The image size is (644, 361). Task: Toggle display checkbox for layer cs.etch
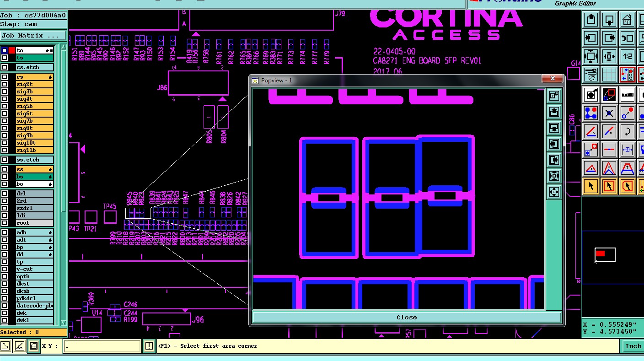point(5,67)
